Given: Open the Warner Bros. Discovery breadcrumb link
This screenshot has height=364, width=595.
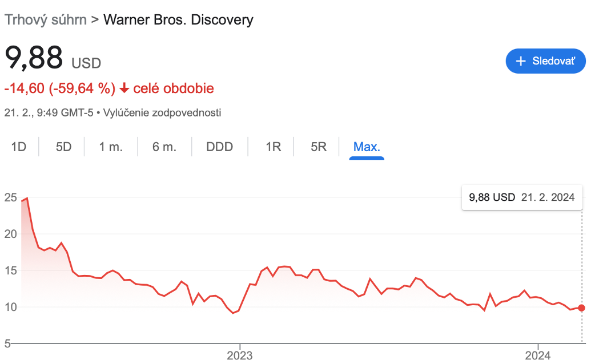Looking at the screenshot, I should pyautogui.click(x=178, y=19).
